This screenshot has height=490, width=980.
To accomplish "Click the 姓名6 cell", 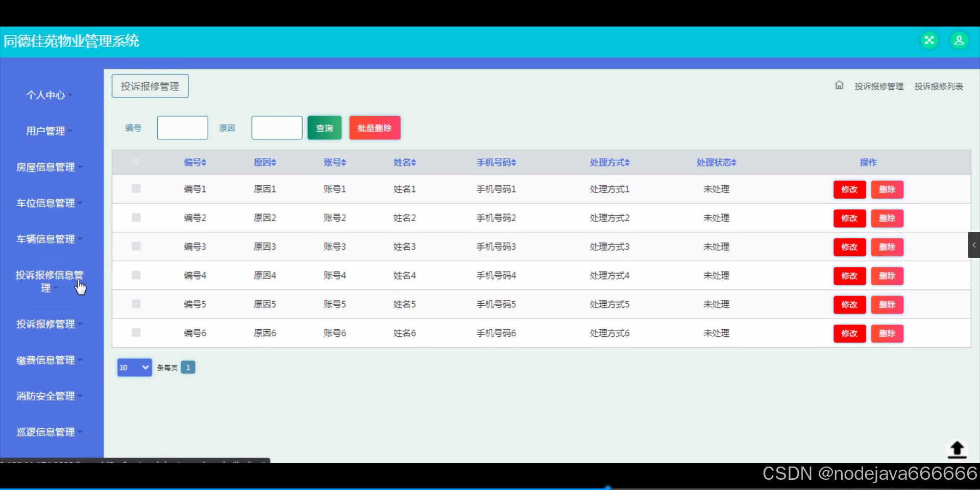I will pyautogui.click(x=405, y=333).
